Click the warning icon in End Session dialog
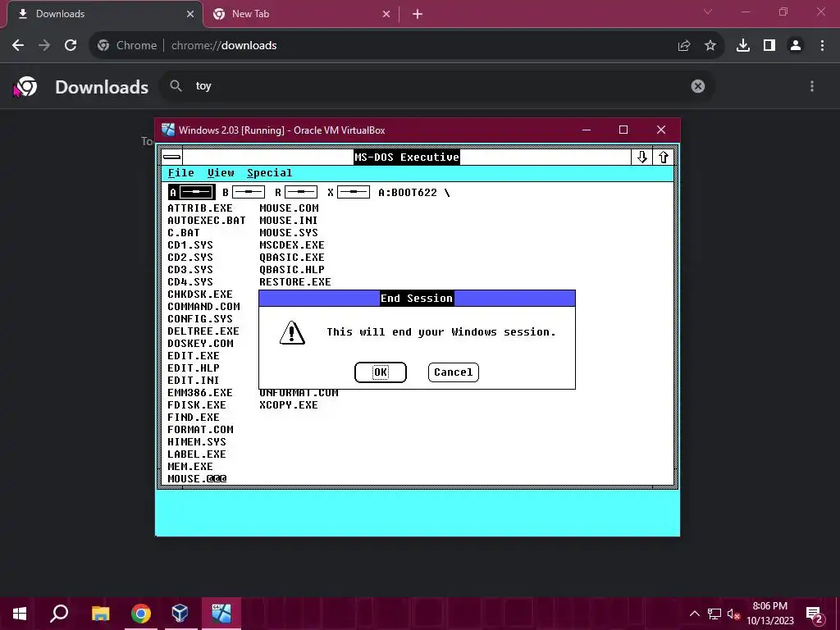840x630 pixels. click(x=292, y=333)
